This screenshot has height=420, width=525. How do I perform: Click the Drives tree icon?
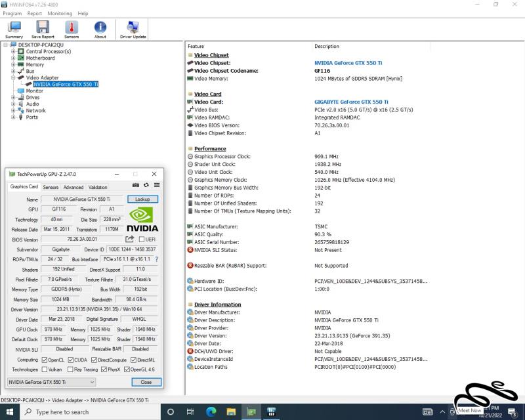pos(21,97)
